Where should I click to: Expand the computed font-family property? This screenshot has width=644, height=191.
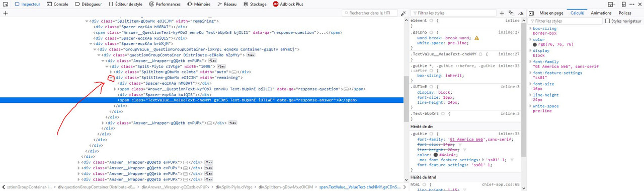(531, 61)
